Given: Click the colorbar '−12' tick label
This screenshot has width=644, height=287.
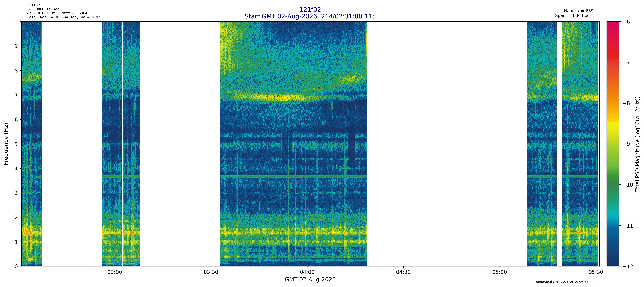Looking at the screenshot, I should tap(628, 266).
